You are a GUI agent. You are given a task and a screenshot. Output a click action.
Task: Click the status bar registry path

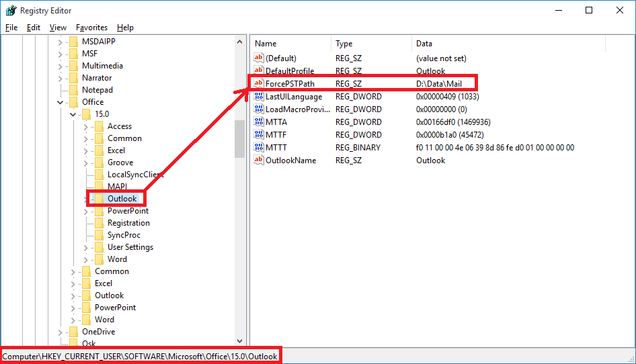[140, 357]
